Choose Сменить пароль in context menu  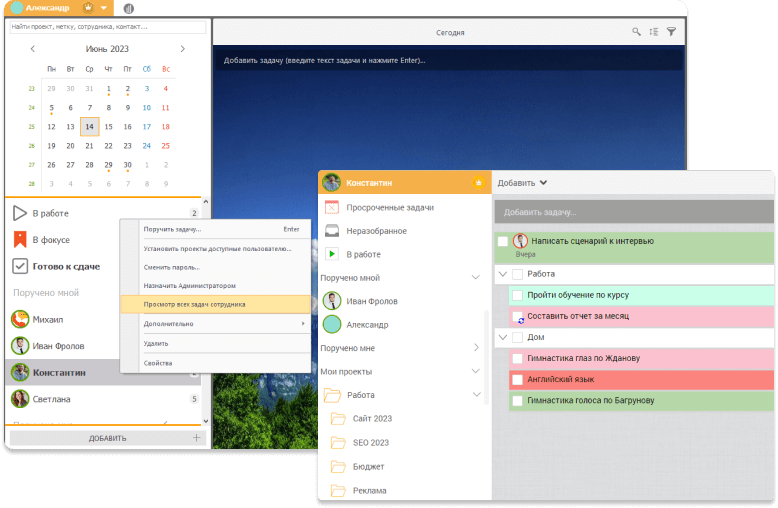click(215, 267)
